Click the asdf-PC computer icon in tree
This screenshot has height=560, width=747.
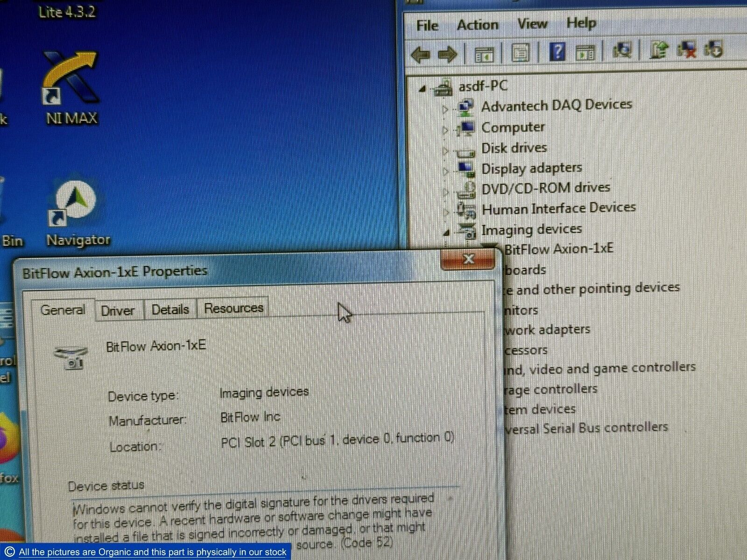coord(443,87)
